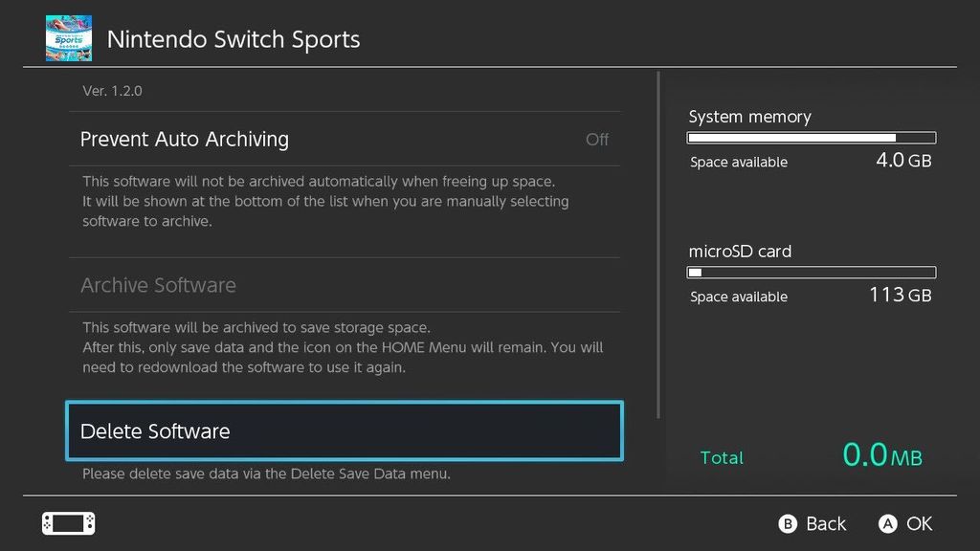Click the System memory heading
Image resolution: width=980 pixels, height=551 pixels.
750,117
